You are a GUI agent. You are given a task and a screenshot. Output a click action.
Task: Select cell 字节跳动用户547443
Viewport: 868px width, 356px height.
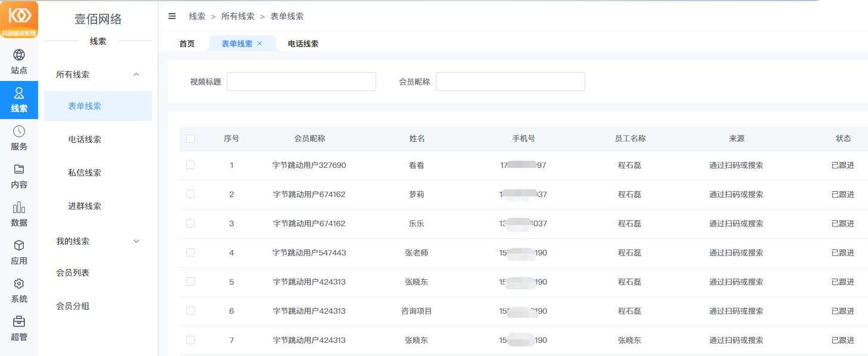tap(310, 252)
